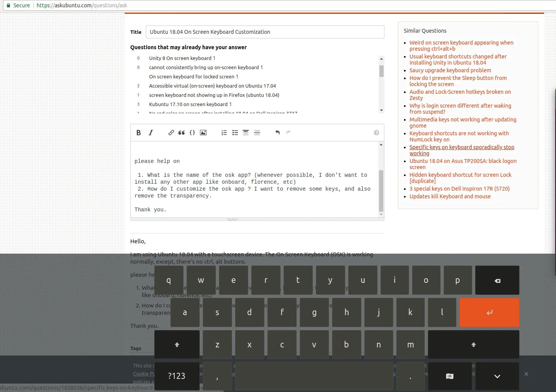
Task: Open 'Specific keys on keyboard sporadically stop working'
Action: point(462,150)
